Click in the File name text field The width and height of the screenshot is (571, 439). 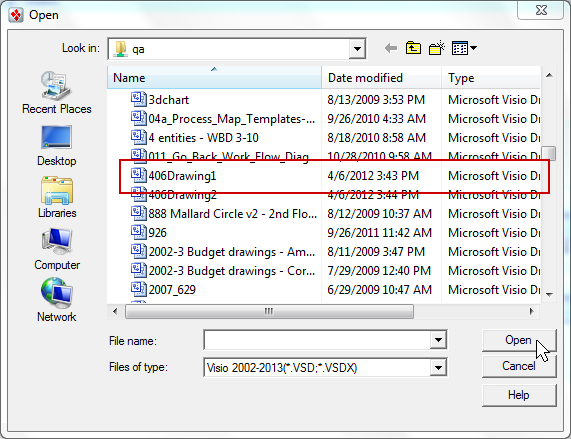tap(317, 340)
